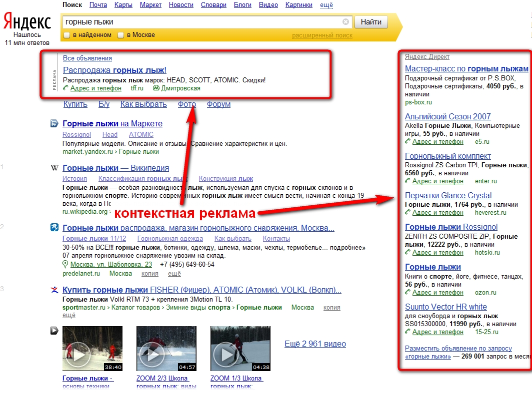Click the 'Форум' refinement link

pos(218,104)
